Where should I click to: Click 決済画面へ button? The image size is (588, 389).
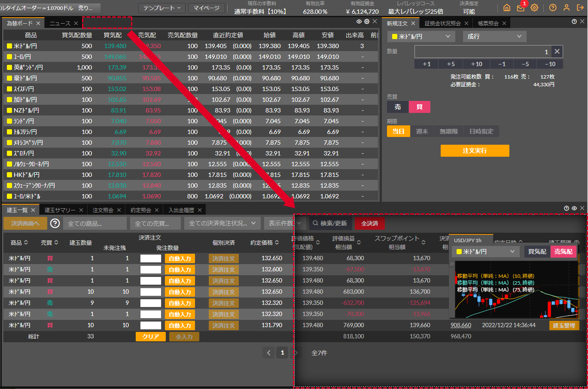point(25,223)
